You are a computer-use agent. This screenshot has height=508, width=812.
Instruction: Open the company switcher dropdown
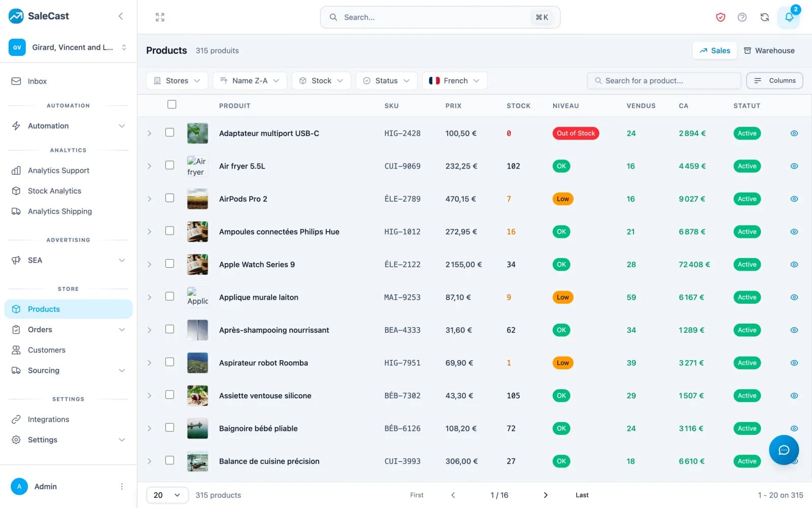pos(69,47)
